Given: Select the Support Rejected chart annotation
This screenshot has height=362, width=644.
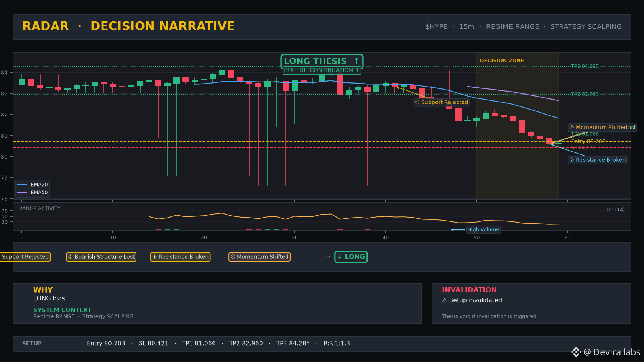Looking at the screenshot, I should [x=441, y=102].
